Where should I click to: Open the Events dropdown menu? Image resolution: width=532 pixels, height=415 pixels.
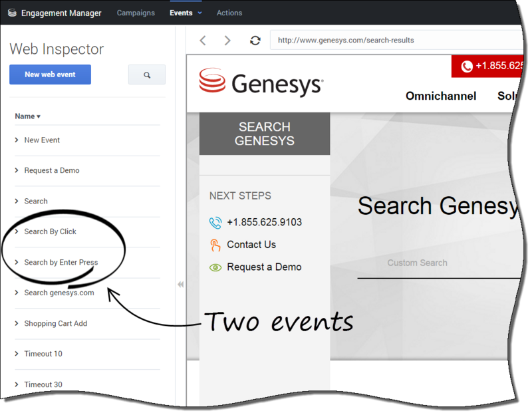(x=186, y=13)
